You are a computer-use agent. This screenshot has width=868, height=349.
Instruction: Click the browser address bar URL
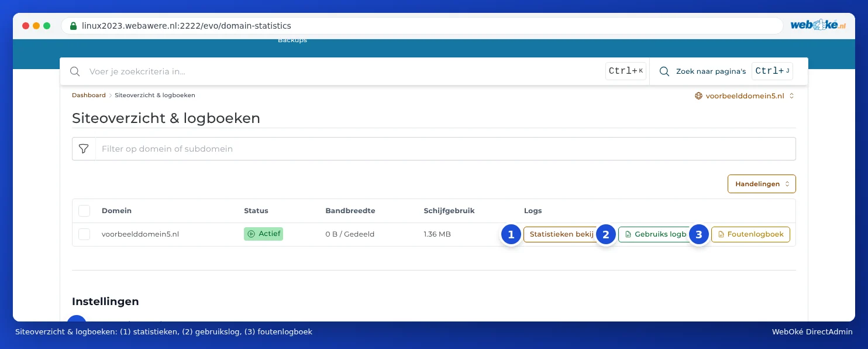pyautogui.click(x=186, y=26)
